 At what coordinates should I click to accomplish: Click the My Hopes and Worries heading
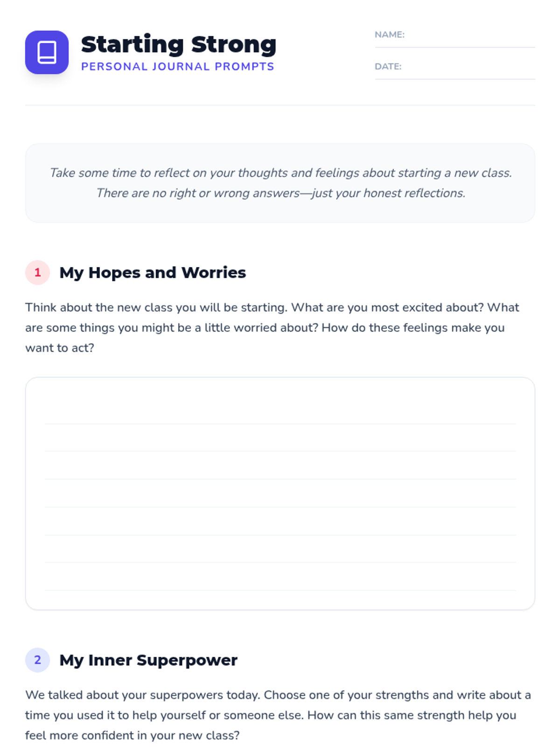coord(153,273)
